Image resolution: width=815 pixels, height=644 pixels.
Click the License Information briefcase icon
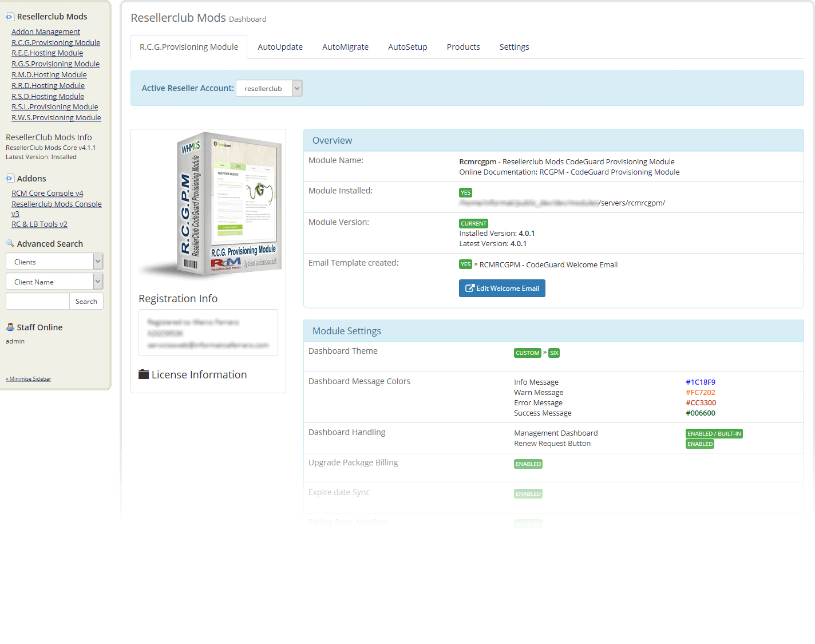[x=144, y=374]
